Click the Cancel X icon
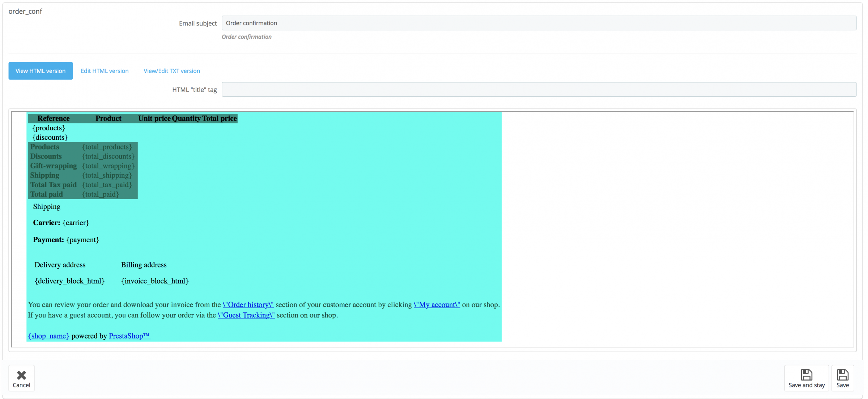 coord(21,375)
